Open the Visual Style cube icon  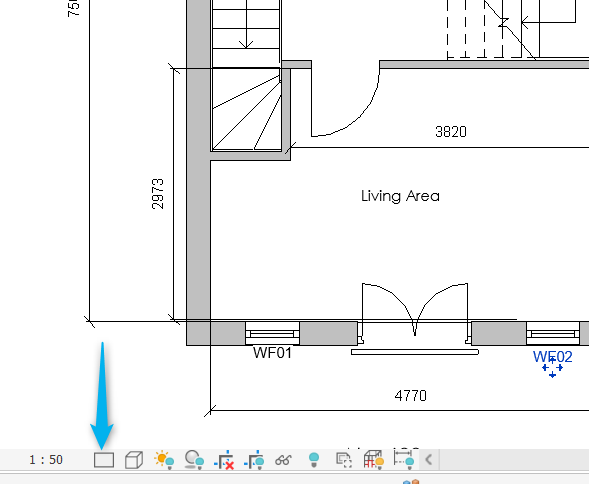(134, 460)
